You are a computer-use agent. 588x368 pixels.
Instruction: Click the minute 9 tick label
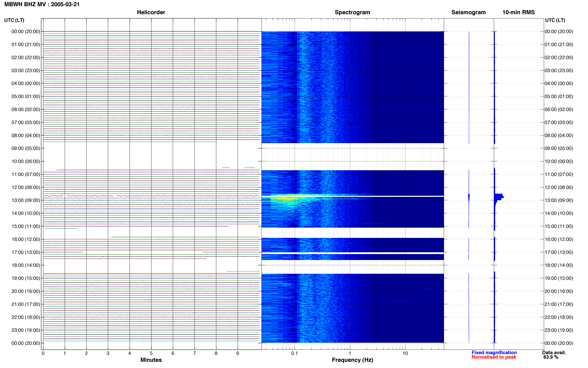[x=238, y=353]
